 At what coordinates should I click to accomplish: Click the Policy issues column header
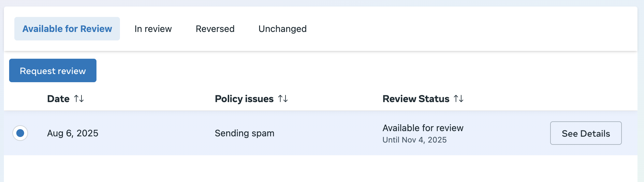point(244,99)
